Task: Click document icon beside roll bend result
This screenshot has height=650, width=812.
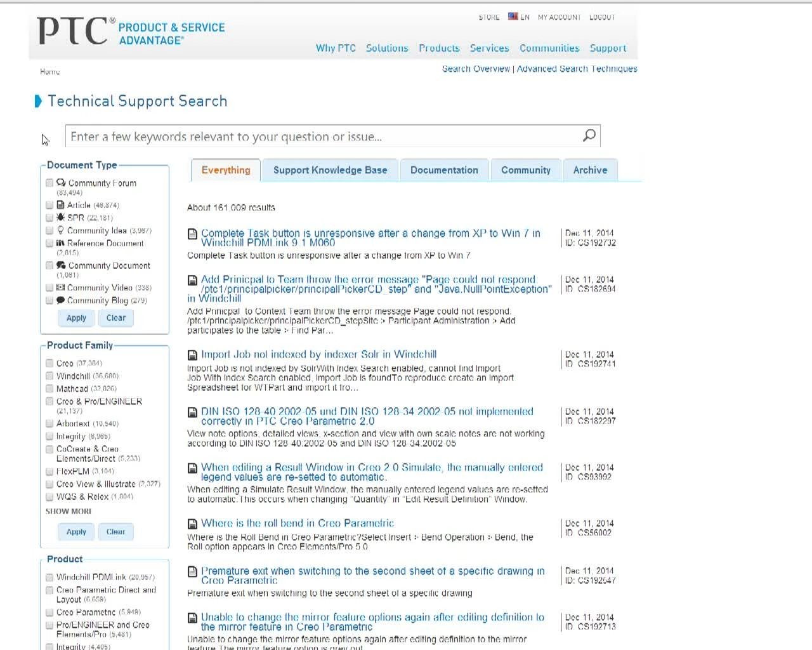Action: (192, 524)
